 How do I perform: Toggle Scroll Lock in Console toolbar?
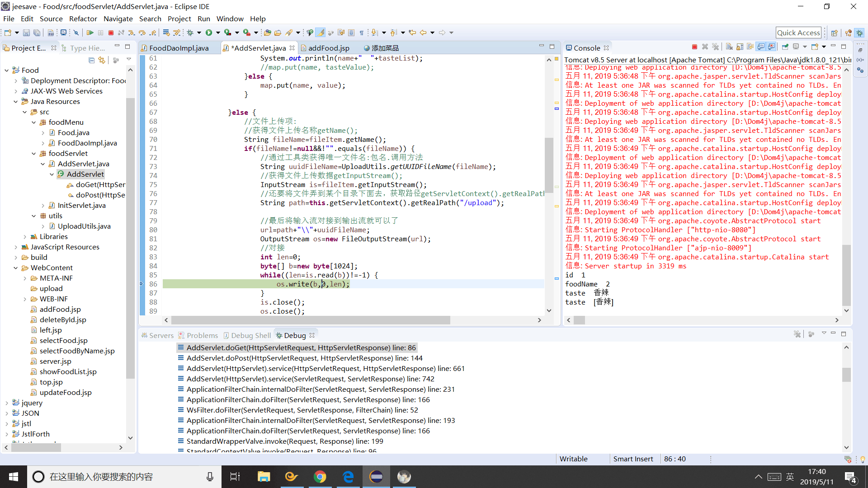click(740, 47)
